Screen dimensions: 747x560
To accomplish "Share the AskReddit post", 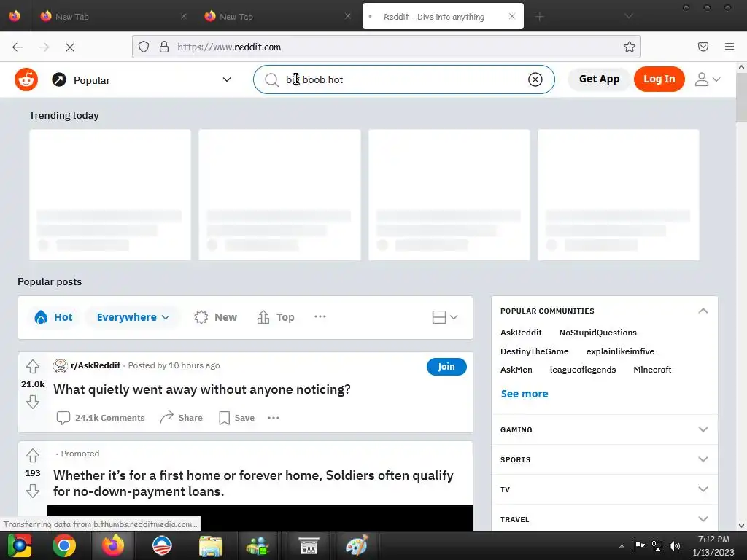I will pyautogui.click(x=182, y=418).
